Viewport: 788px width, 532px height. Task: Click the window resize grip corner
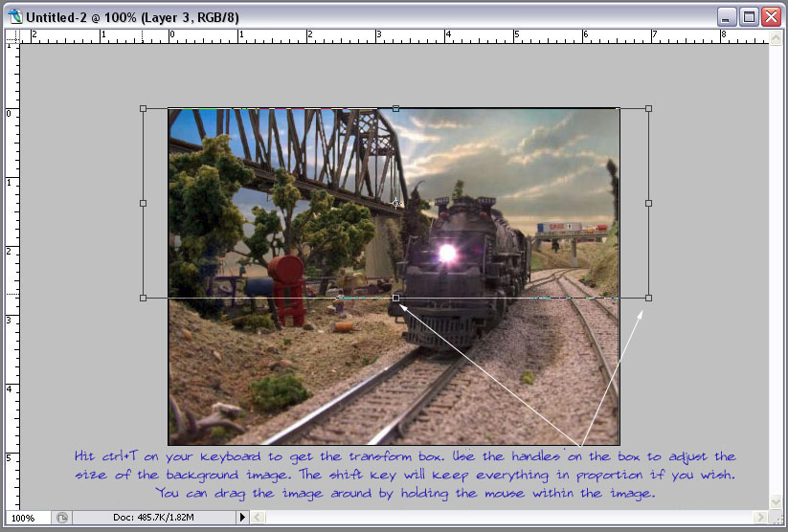click(x=777, y=518)
